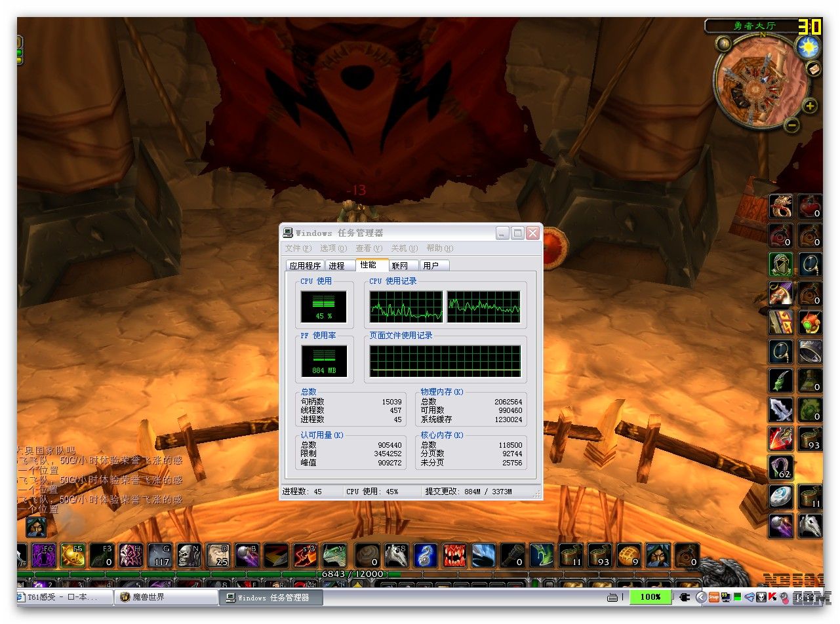The height and width of the screenshot is (624, 840).
Task: Open the mail envelope icon beside the minimap
Action: tap(814, 68)
